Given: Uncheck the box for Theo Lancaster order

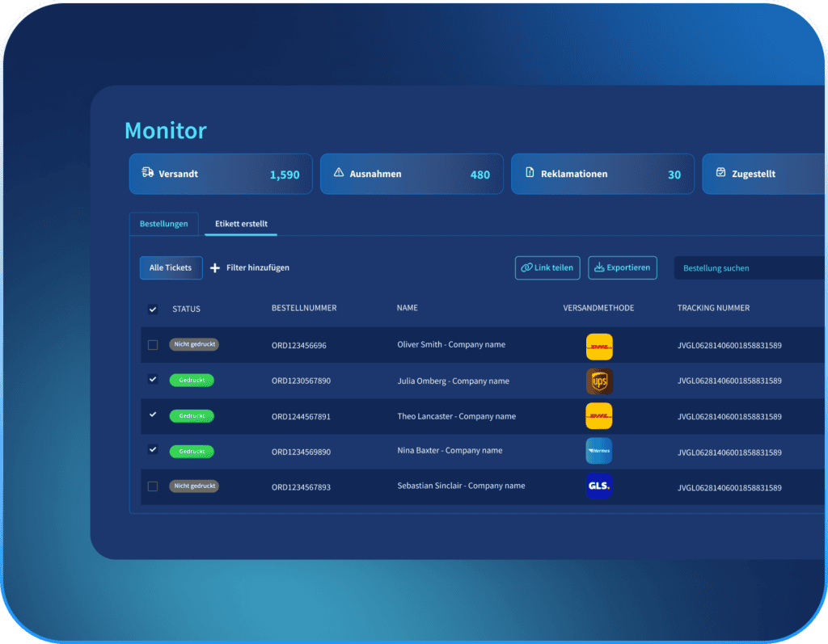Looking at the screenshot, I should 153,415.
